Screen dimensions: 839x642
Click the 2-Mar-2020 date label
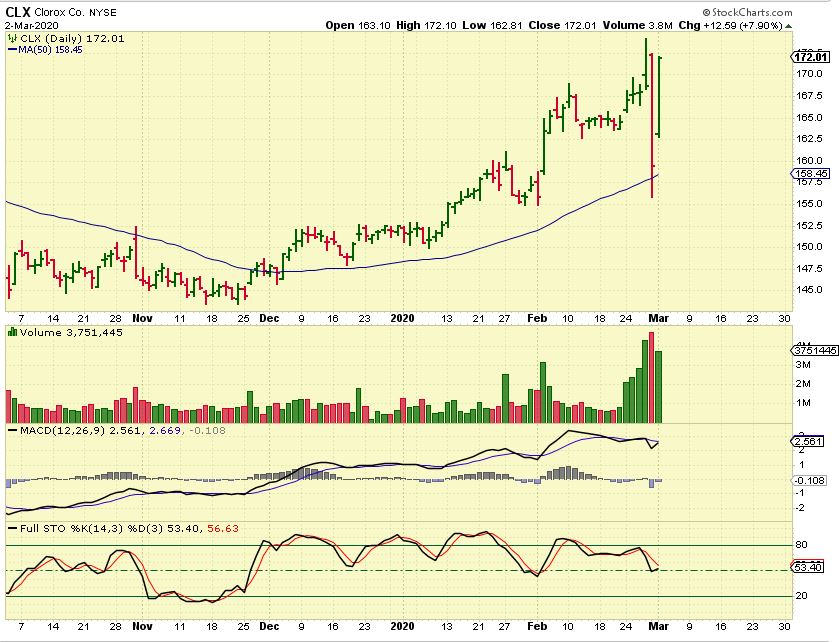(x=32, y=25)
